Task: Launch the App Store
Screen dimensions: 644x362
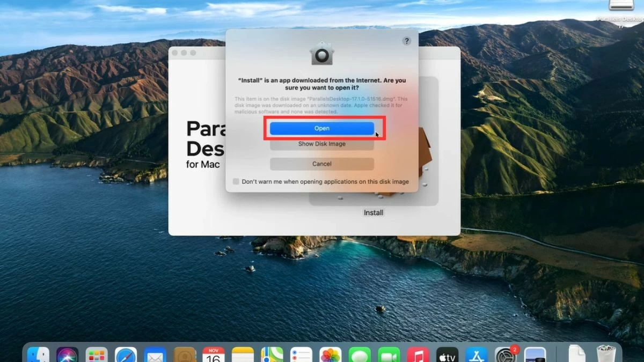Action: click(x=477, y=354)
